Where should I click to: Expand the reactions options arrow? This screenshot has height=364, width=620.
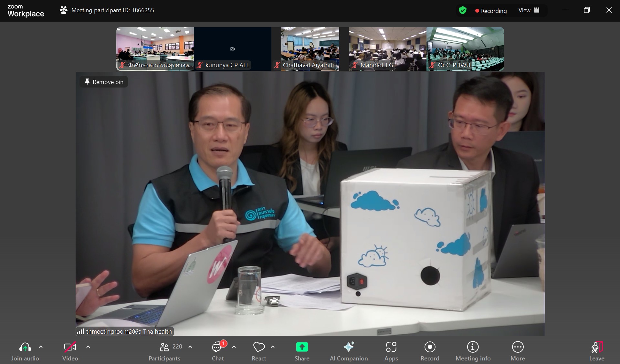273,347
